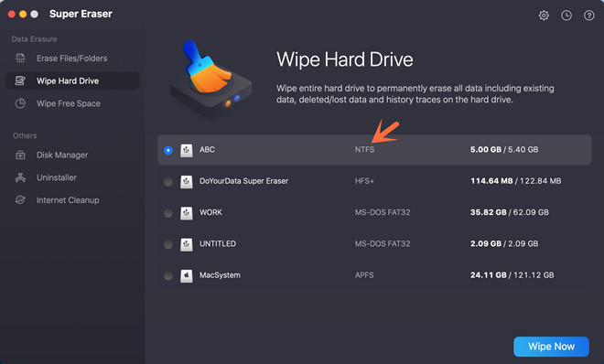Image resolution: width=604 pixels, height=364 pixels.
Task: Close the Super Eraser window
Action: pyautogui.click(x=12, y=15)
